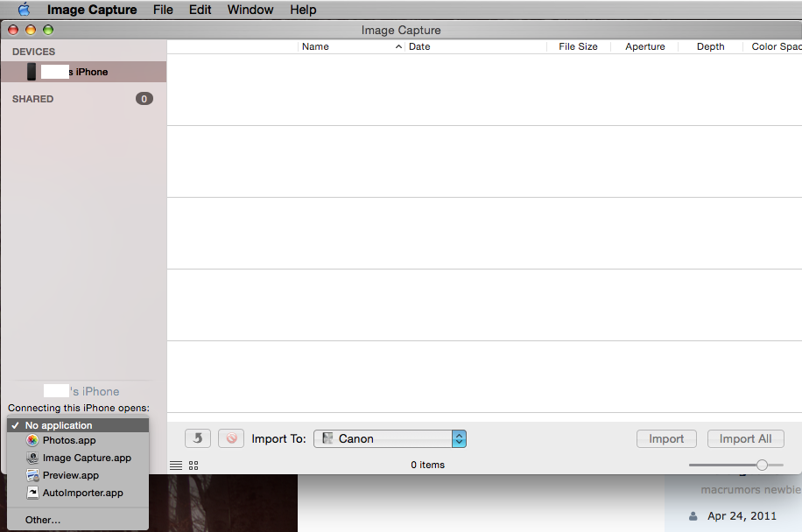Sort by the Color Space column
The height and width of the screenshot is (532, 802).
click(x=773, y=46)
